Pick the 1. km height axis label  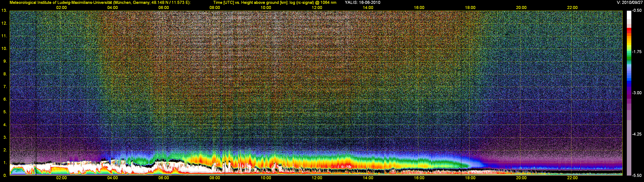(x=5, y=163)
